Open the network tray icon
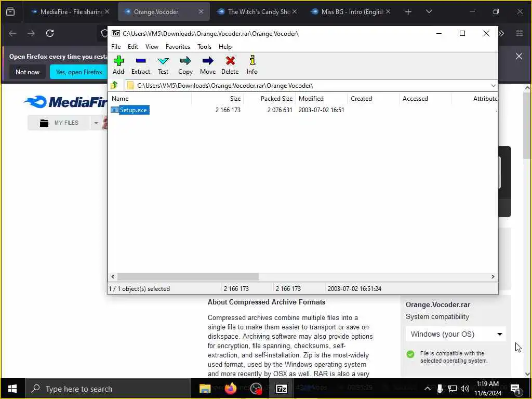Viewport: 532px width, 399px height. [453, 389]
